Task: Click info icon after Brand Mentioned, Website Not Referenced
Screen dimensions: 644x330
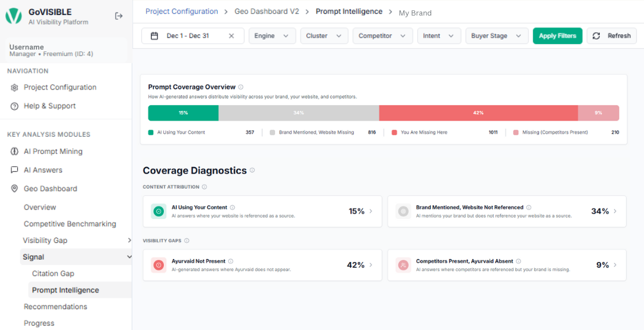Action: coord(528,208)
